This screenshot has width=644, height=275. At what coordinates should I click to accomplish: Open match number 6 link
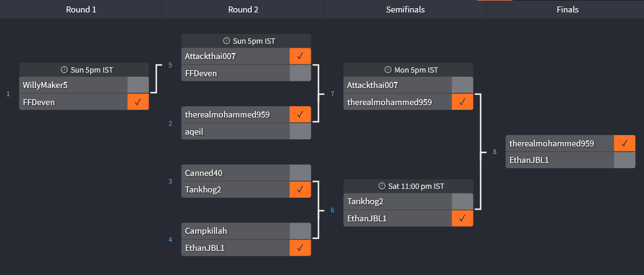(x=333, y=210)
